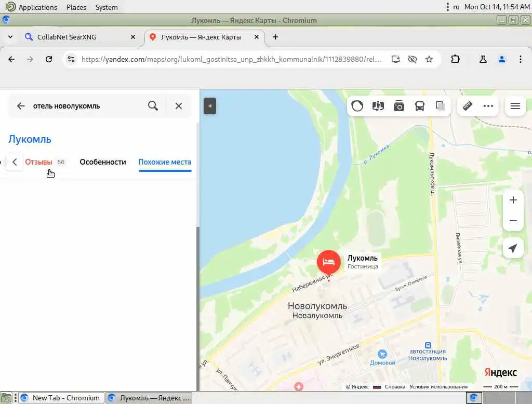Viewport: 532px width, 404px height.
Task: Open Chrome Labs flask icon
Action: (x=483, y=59)
